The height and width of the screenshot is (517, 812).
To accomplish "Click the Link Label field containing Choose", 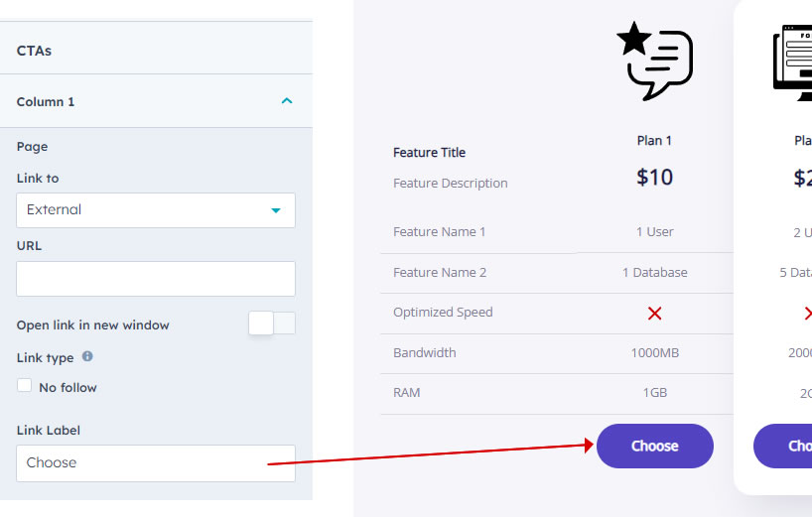I will 156,463.
